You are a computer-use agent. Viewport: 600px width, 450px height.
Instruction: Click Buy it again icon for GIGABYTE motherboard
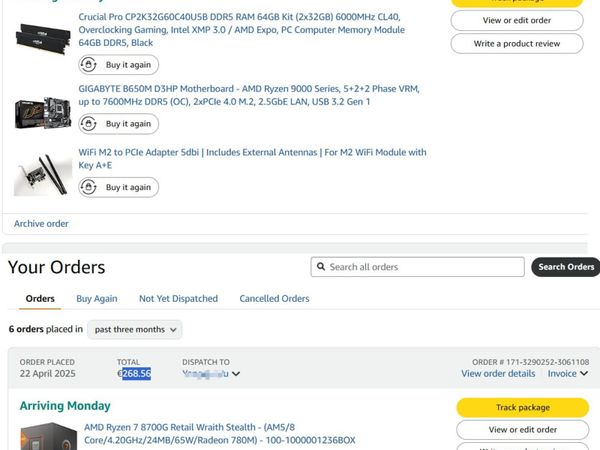tap(92, 124)
